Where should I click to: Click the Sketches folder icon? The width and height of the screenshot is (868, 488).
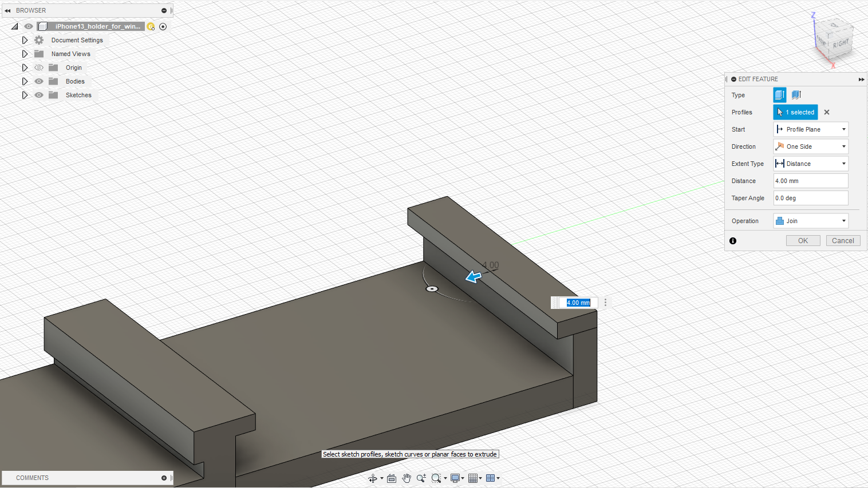53,95
